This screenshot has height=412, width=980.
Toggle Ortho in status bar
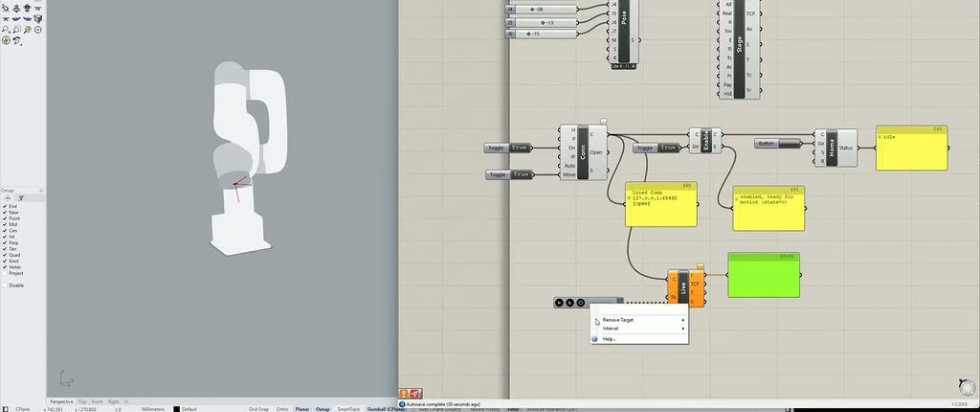282,409
